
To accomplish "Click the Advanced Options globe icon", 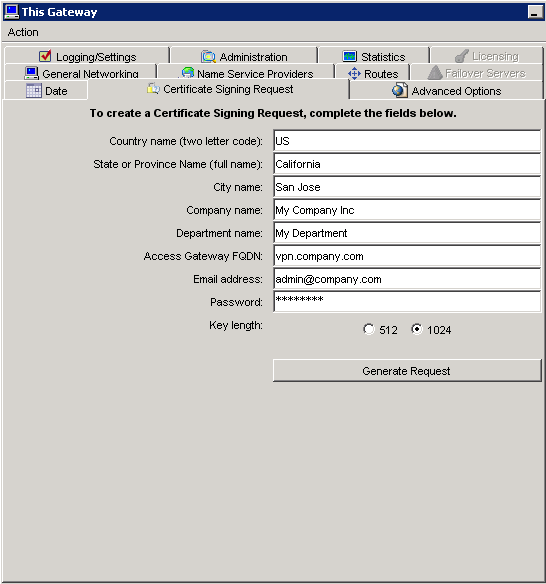I will 400,91.
